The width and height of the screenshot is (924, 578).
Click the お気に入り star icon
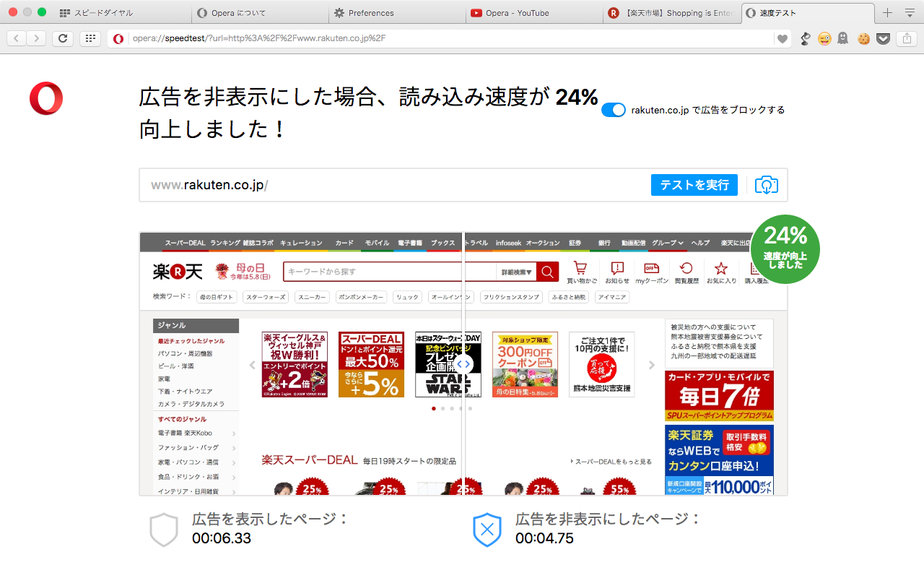coord(721,272)
